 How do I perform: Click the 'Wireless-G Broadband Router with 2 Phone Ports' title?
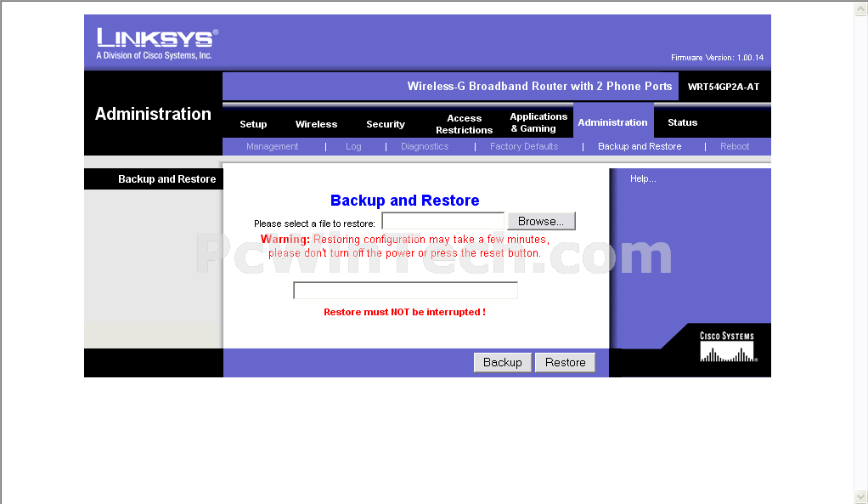tap(539, 87)
